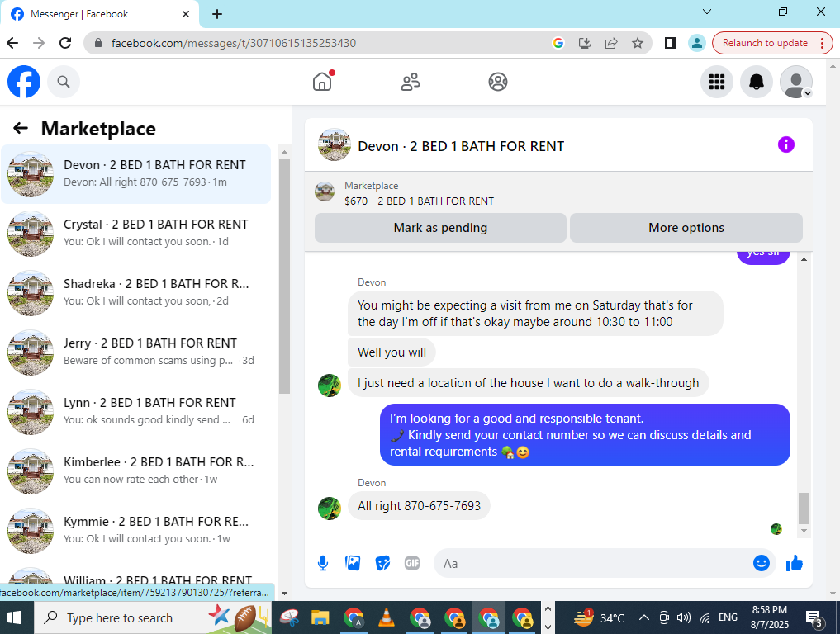
Task: Click the browser back arrow
Action: pyautogui.click(x=12, y=43)
